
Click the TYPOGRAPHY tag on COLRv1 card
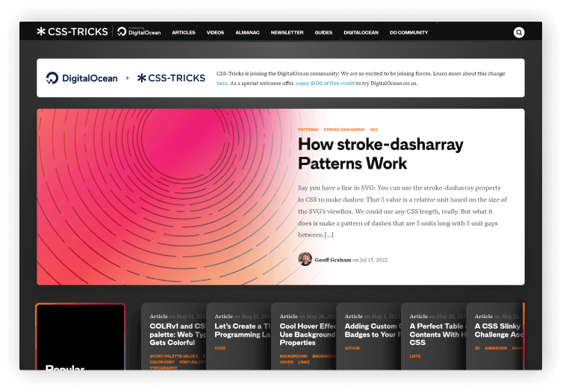164,368
